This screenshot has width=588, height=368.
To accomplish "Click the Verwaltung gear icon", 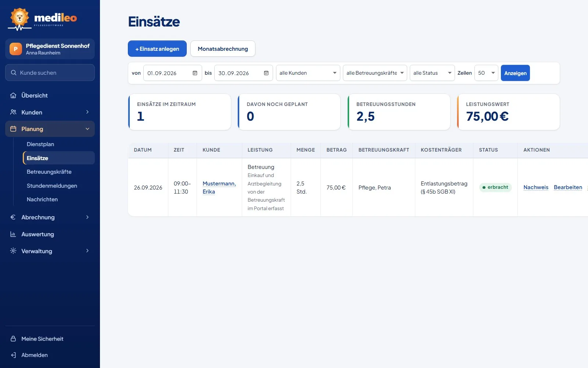I will (x=13, y=251).
